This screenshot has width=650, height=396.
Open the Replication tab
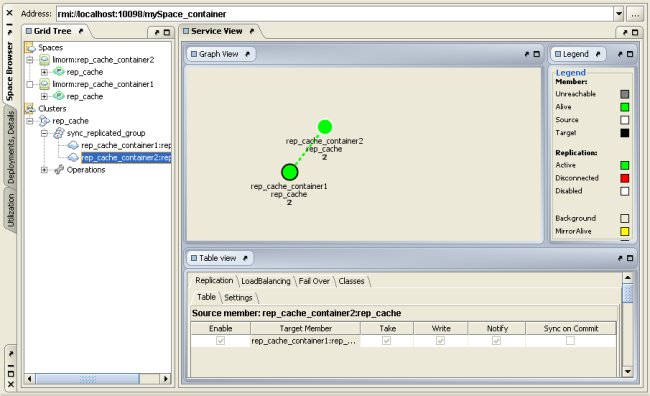pyautogui.click(x=214, y=281)
